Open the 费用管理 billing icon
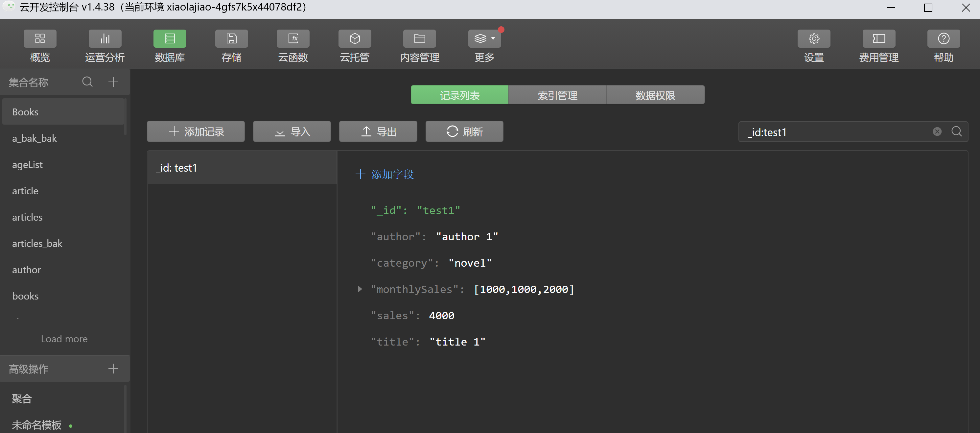 pos(878,39)
